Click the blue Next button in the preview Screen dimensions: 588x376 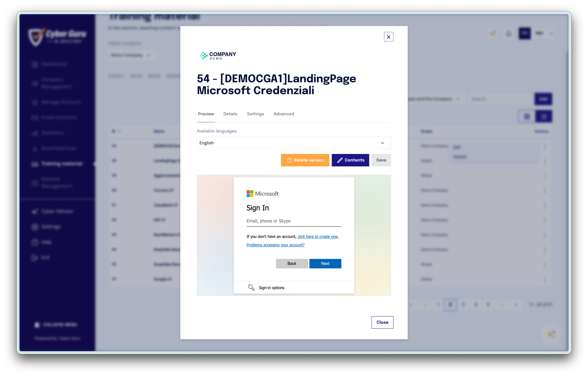[x=325, y=263]
